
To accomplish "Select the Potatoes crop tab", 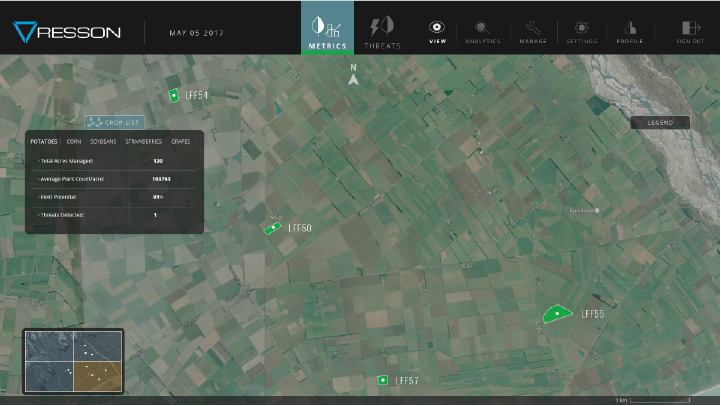I will [43, 142].
